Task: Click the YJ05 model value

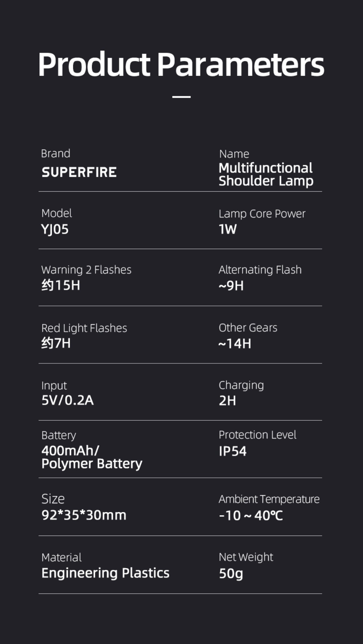Action: click(55, 229)
